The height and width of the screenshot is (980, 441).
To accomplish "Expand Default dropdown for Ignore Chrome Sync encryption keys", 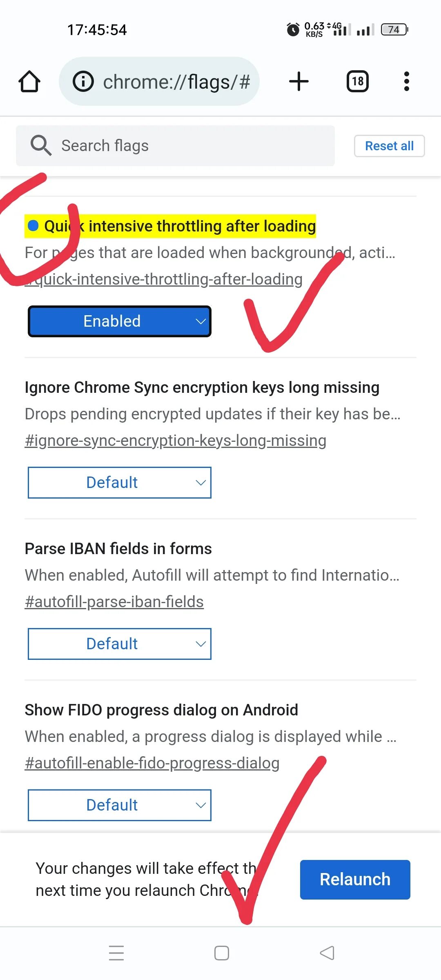I will 120,483.
